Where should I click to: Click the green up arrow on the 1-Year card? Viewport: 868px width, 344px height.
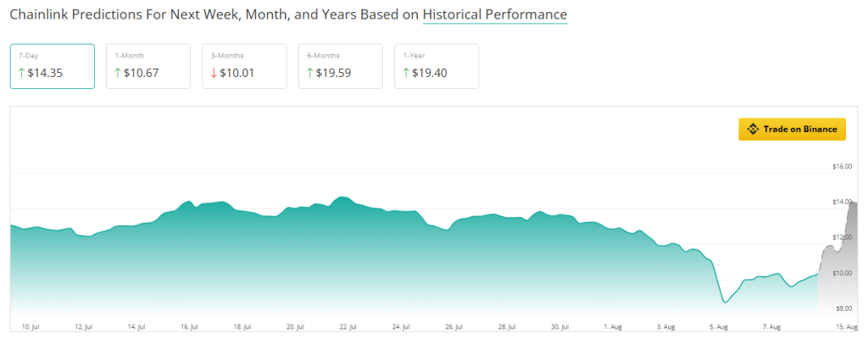[x=407, y=73]
